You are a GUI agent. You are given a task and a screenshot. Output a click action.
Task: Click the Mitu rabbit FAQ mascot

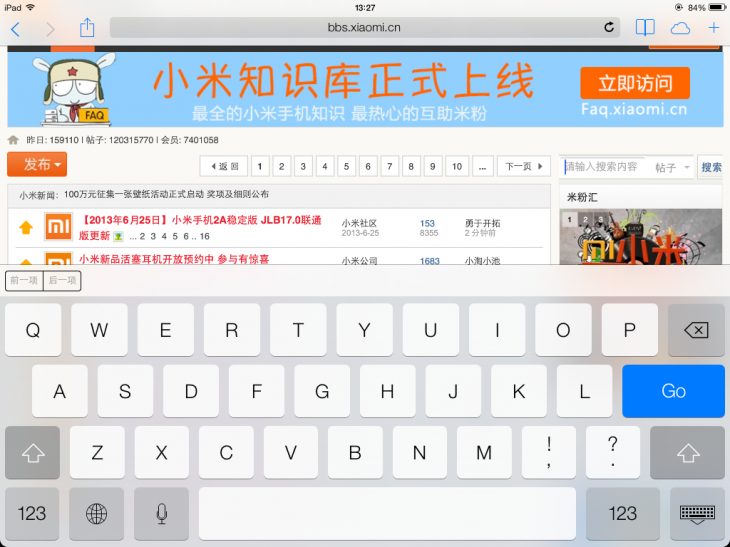click(x=74, y=89)
